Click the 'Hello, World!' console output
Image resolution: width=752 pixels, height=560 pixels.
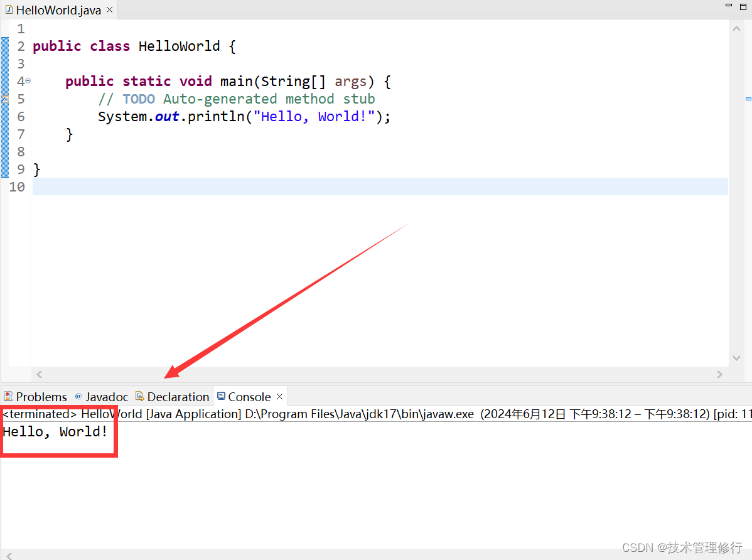coord(55,431)
